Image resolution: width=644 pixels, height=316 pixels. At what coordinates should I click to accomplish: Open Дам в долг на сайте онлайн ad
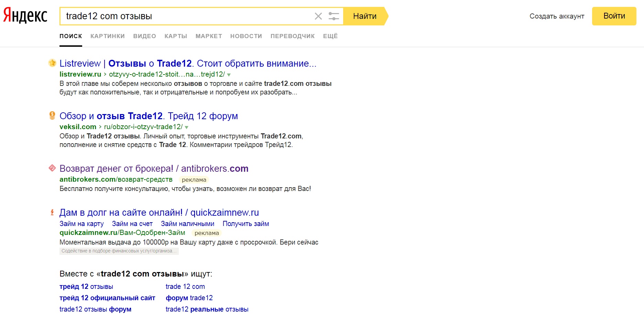point(159,213)
